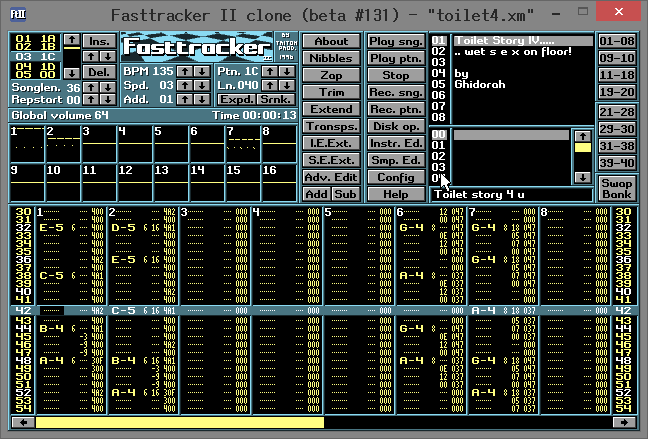Click the sample list scroll-down arrow

(x=581, y=177)
